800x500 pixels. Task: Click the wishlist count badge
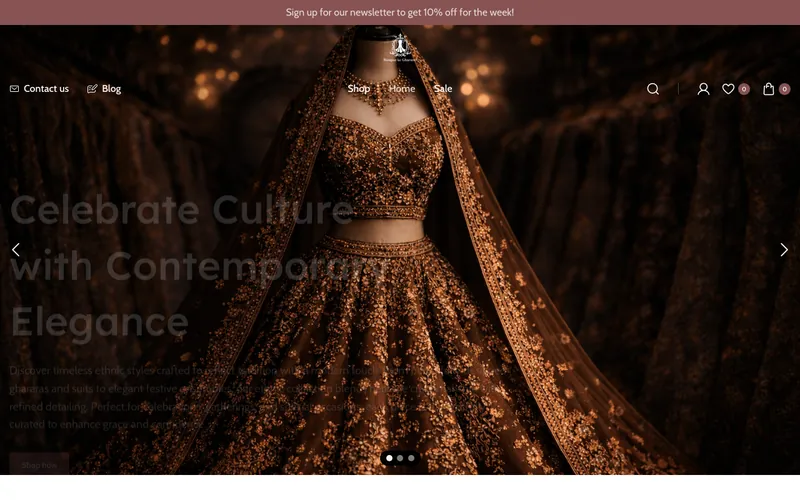coord(744,89)
